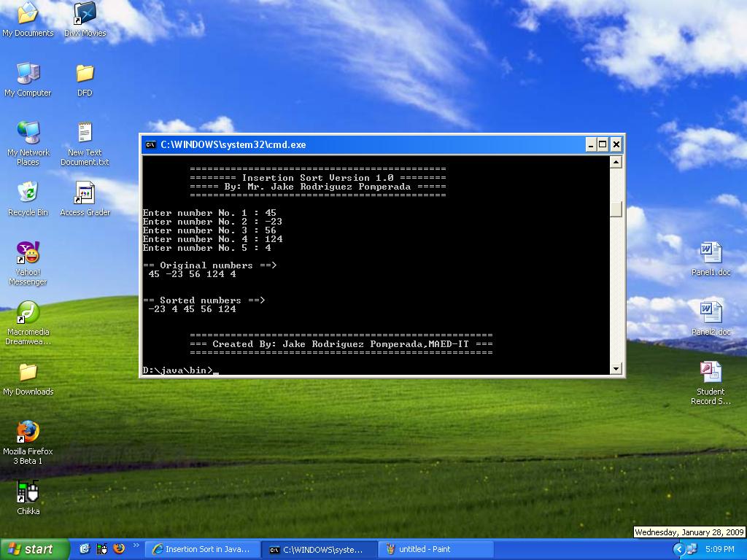The height and width of the screenshot is (560, 747).
Task: Click the cmd window scroll up arrow
Action: coord(616,162)
